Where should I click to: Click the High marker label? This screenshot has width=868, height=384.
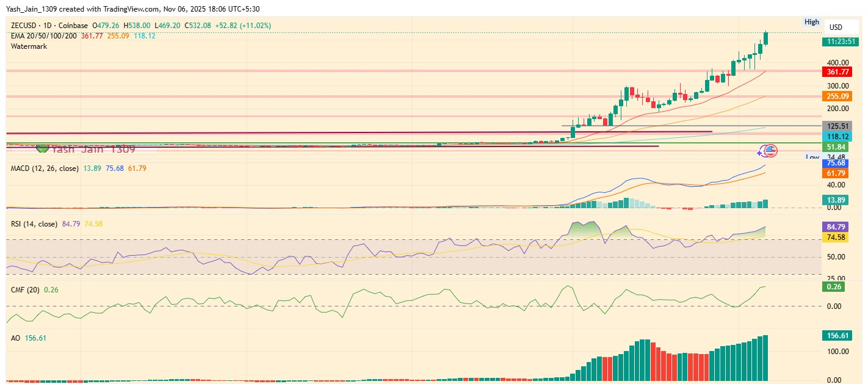811,22
